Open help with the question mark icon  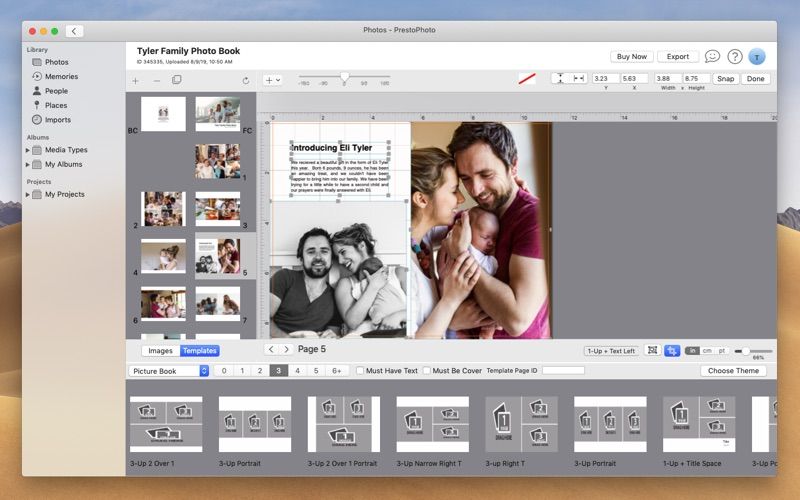735,56
